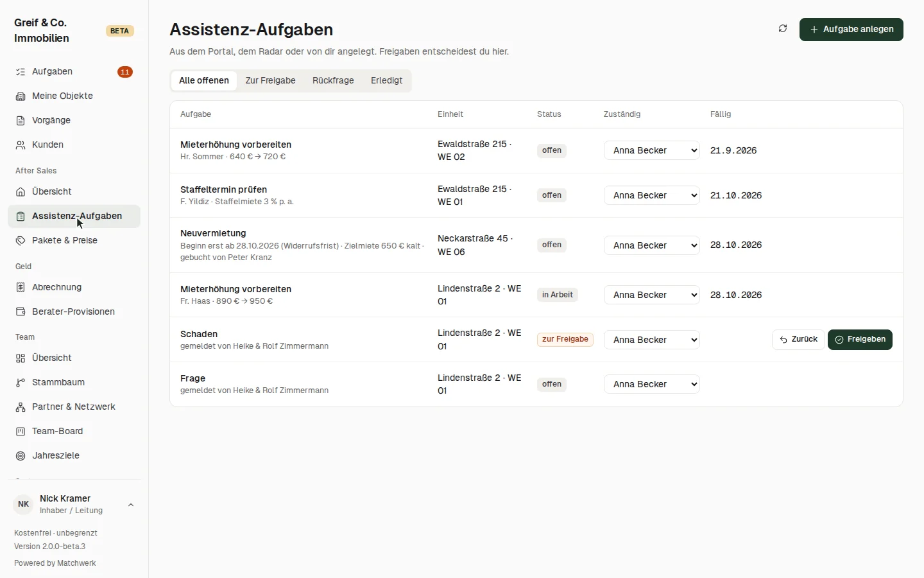The image size is (924, 578).
Task: Open assignee dropdown for Neuvermietung task
Action: [x=652, y=245]
